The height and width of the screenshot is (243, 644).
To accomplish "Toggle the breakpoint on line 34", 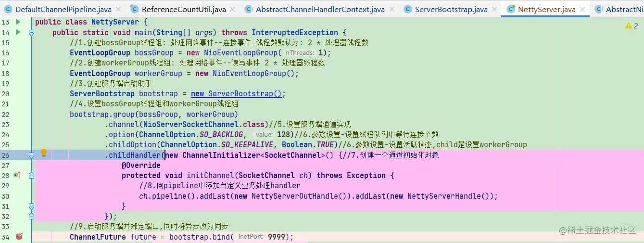I will coord(19,236).
